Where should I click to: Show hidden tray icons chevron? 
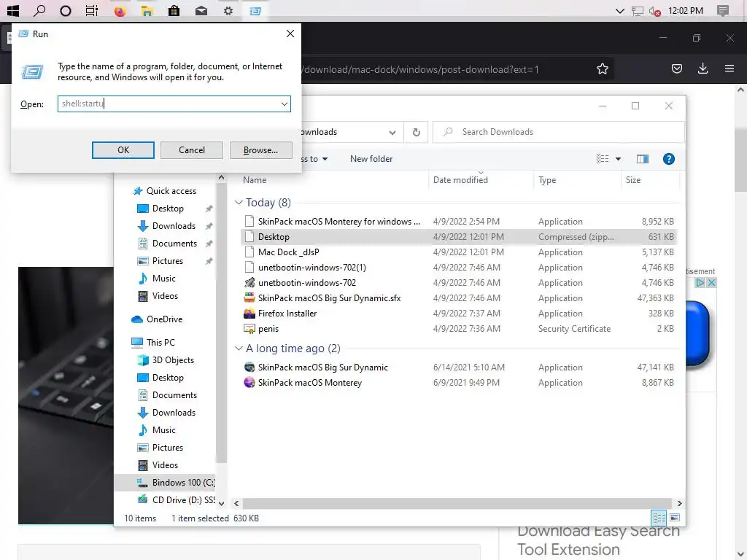pyautogui.click(x=620, y=10)
